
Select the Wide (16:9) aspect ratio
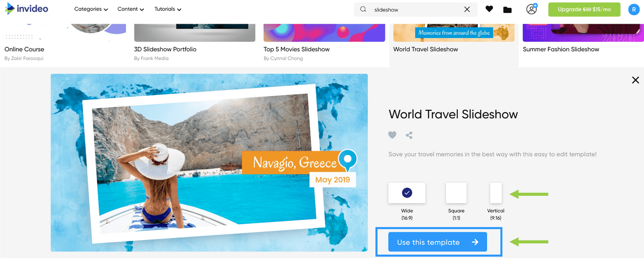click(407, 193)
